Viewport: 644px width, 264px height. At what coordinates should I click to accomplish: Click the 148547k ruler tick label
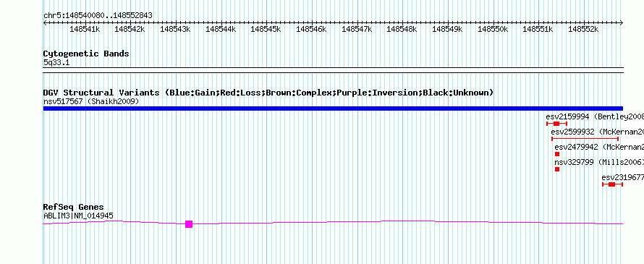pos(357,29)
